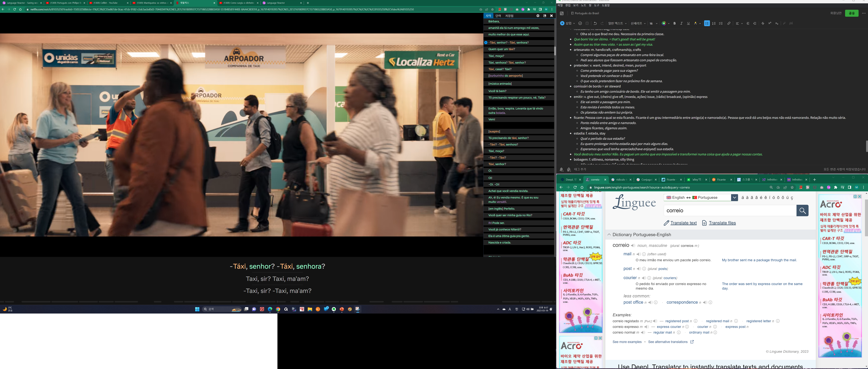Open the Evernote insert (삽입) menu
This screenshot has width=868, height=369.
tap(568, 23)
